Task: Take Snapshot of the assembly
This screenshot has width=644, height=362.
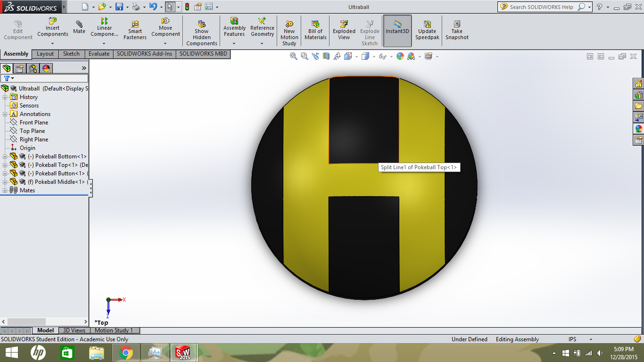Action: point(457,30)
